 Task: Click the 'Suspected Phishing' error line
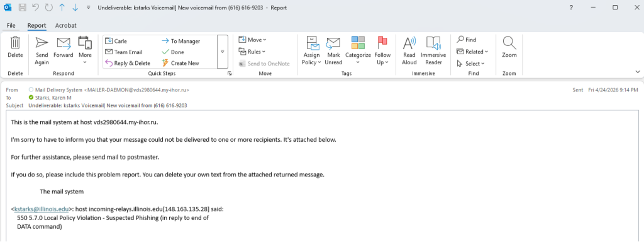[x=113, y=217]
